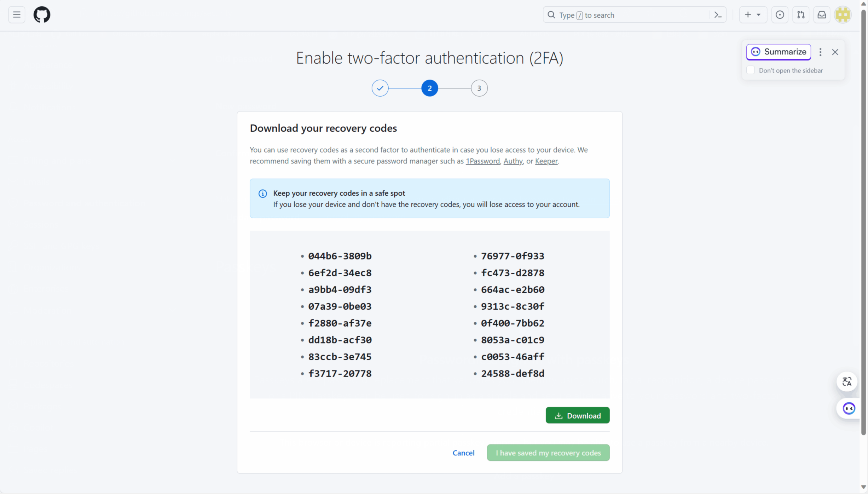
Task: Click the Download recovery codes button
Action: tap(577, 415)
